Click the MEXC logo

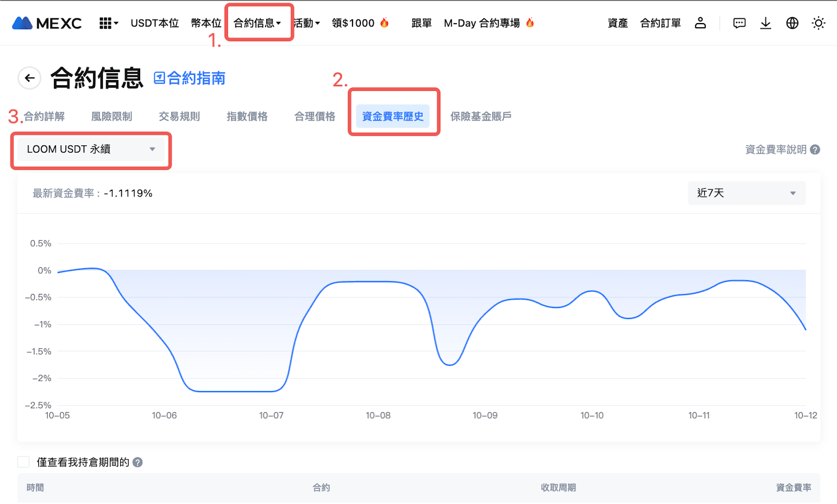click(x=47, y=23)
